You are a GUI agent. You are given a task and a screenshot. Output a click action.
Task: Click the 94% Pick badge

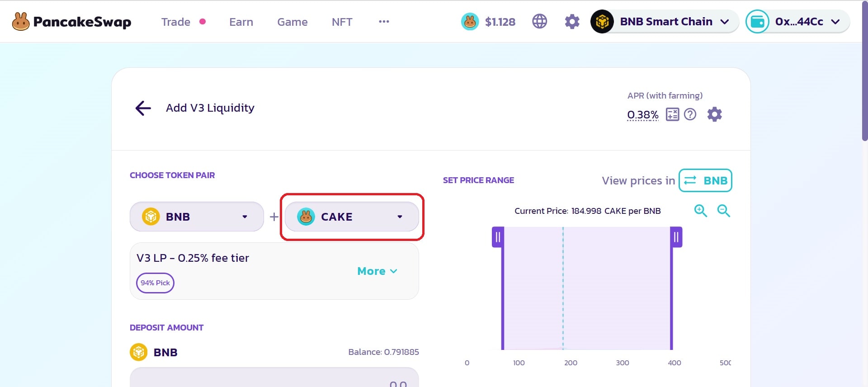click(x=155, y=283)
